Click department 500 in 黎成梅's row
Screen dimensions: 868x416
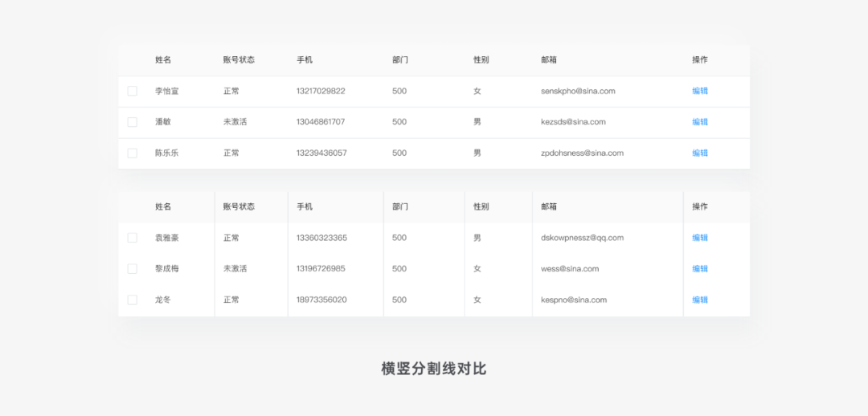pyautogui.click(x=399, y=268)
